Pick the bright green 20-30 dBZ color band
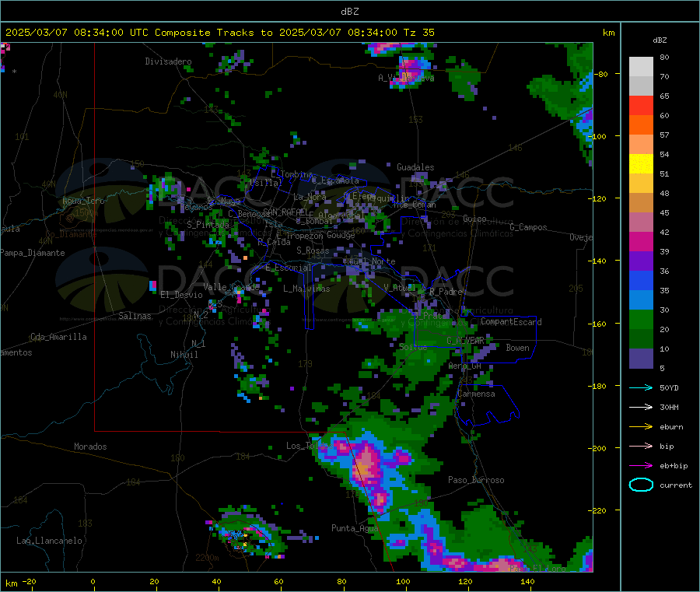700x592 pixels. click(641, 320)
